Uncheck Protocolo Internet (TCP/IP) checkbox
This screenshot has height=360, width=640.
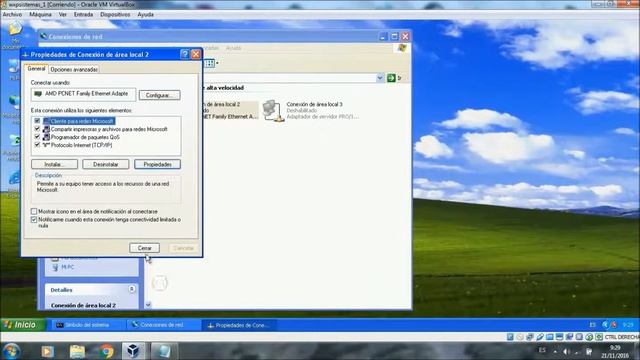pos(37,144)
